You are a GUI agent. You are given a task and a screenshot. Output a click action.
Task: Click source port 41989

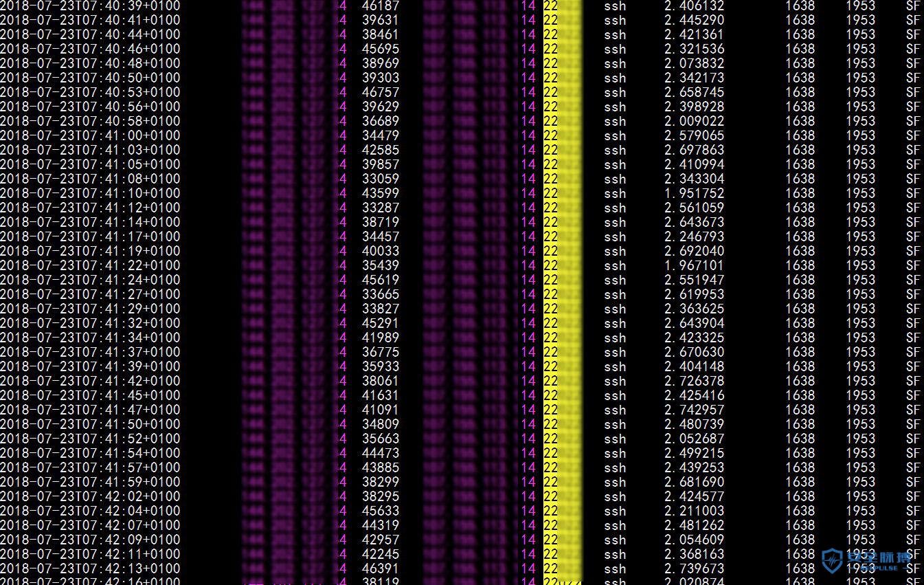click(381, 338)
